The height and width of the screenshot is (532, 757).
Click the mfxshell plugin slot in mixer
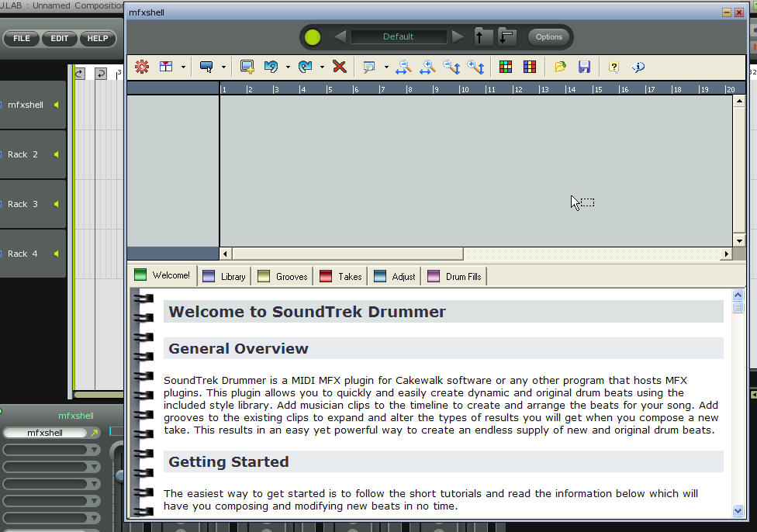click(x=45, y=433)
